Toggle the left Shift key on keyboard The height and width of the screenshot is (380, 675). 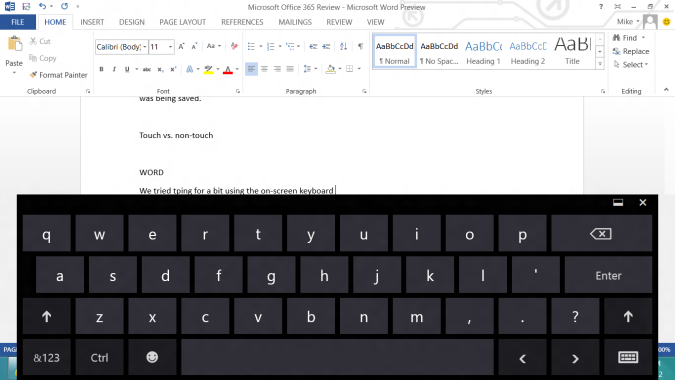[46, 317]
